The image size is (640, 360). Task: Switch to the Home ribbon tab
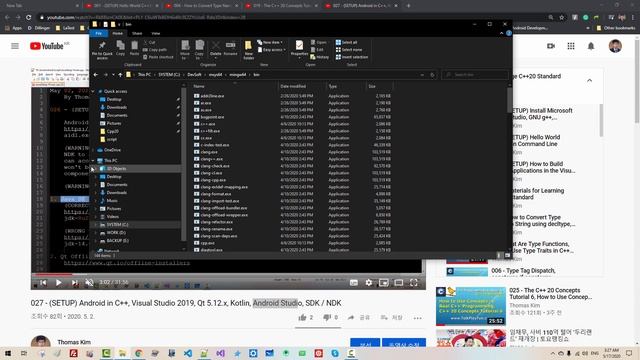(x=118, y=33)
